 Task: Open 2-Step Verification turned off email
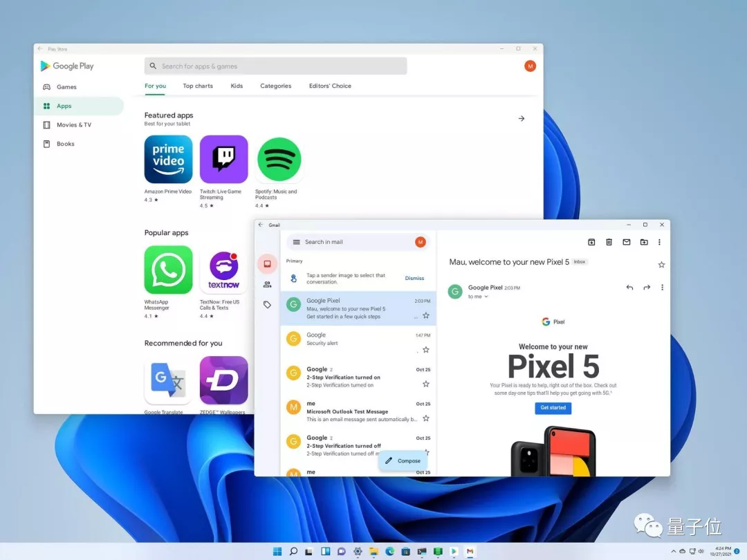click(x=358, y=446)
